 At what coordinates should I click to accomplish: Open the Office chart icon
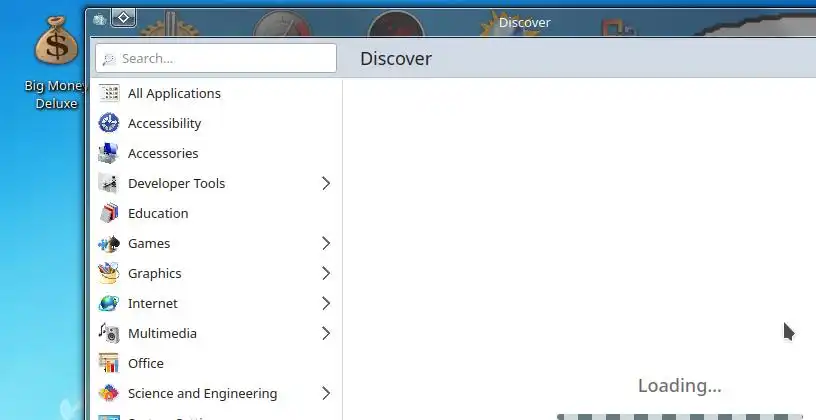pos(109,363)
